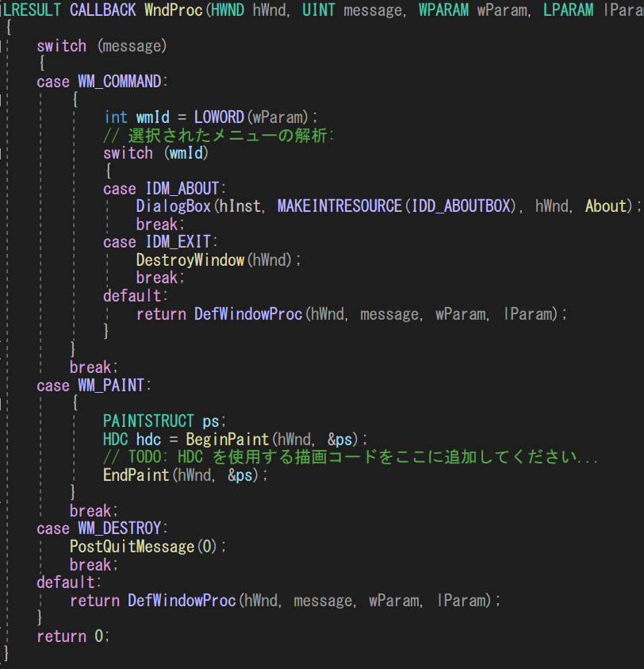This screenshot has height=669, width=644.
Task: Click the WndProc function name
Action: pyautogui.click(x=174, y=10)
